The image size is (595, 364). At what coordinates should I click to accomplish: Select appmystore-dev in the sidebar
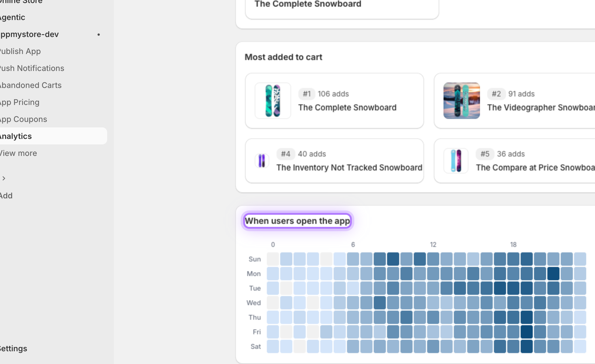[29, 34]
